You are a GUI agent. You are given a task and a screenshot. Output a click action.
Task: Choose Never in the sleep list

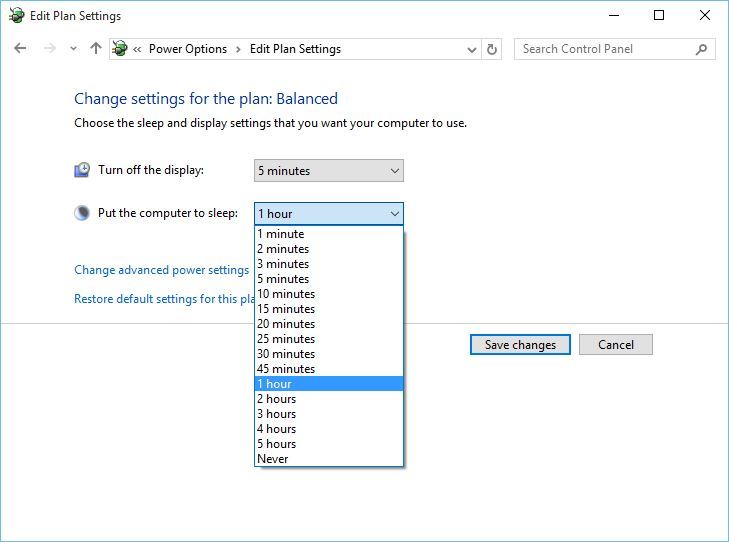[x=273, y=459]
